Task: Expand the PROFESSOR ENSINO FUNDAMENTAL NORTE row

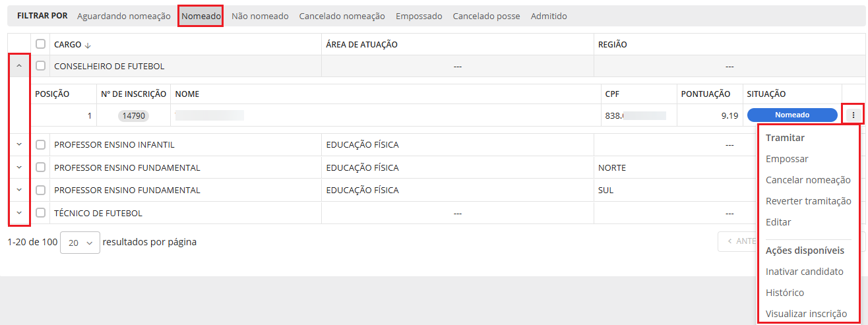Action: point(18,167)
